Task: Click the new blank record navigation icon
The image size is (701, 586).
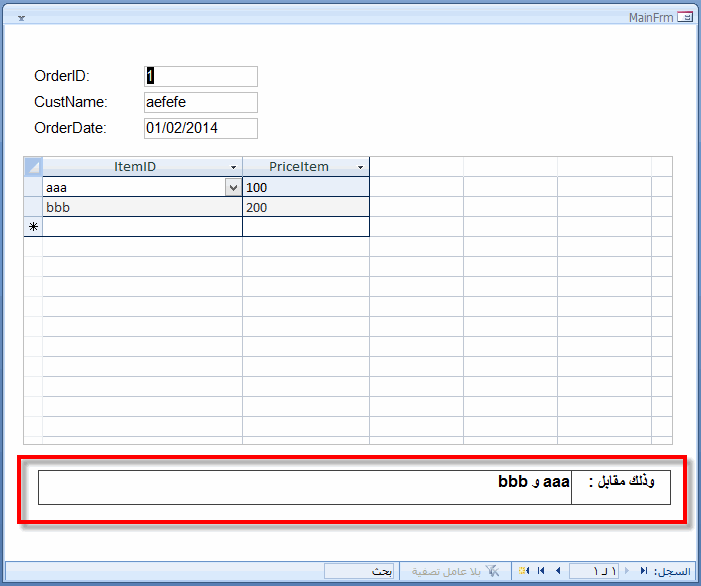Action: point(524,570)
